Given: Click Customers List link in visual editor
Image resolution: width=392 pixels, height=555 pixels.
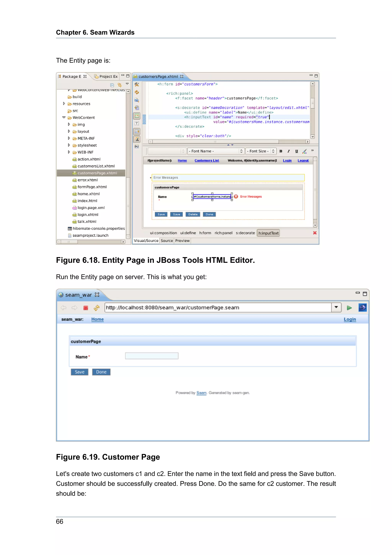Looking at the screenshot, I should (207, 161).
